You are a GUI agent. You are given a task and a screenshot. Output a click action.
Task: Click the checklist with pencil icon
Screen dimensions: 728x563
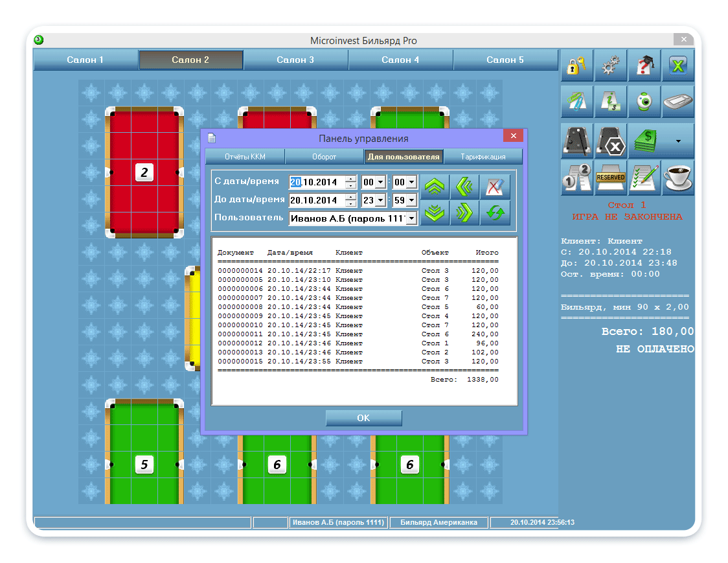pos(644,178)
